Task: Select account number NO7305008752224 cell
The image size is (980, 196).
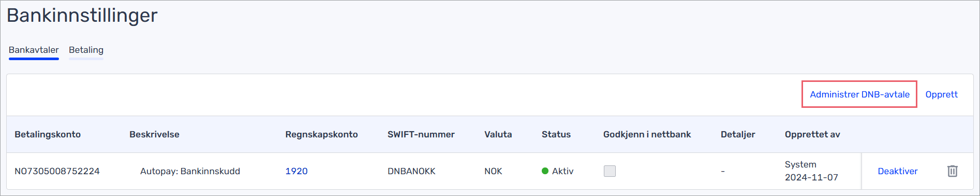Action: [57, 171]
